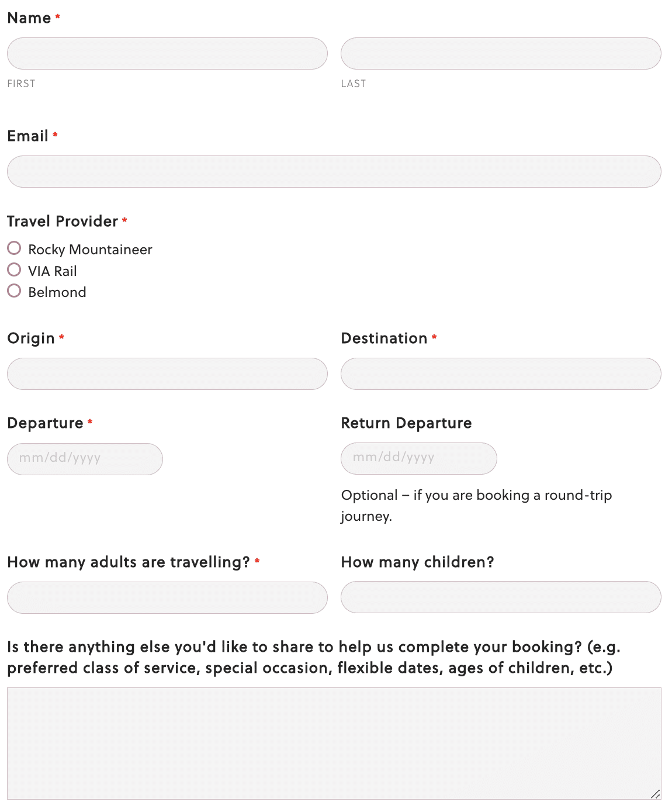
Task: Click the Return Departure label text
Action: [x=406, y=423]
